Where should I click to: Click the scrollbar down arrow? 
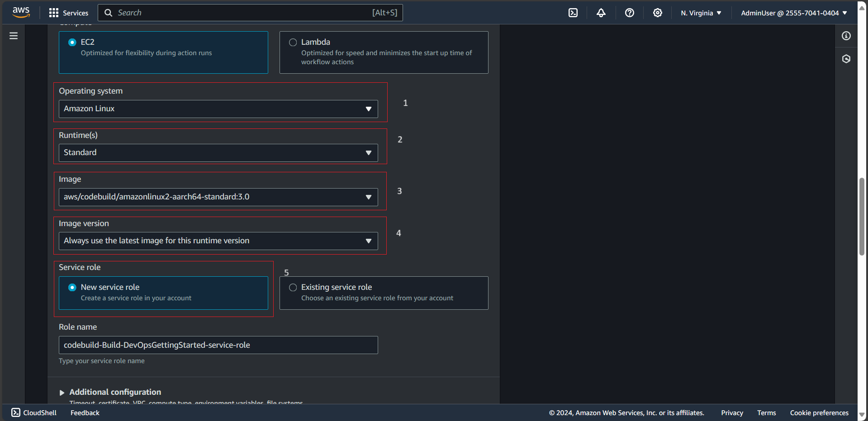click(862, 415)
